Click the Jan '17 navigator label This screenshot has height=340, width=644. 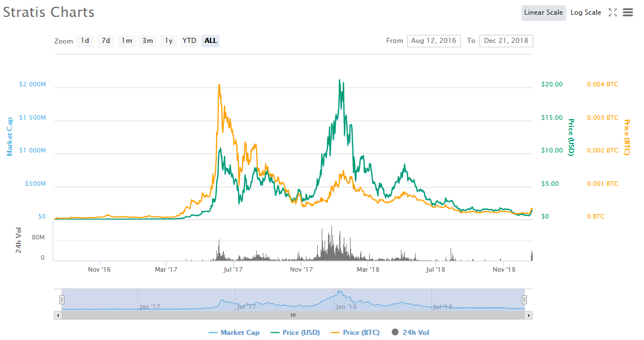pyautogui.click(x=150, y=307)
